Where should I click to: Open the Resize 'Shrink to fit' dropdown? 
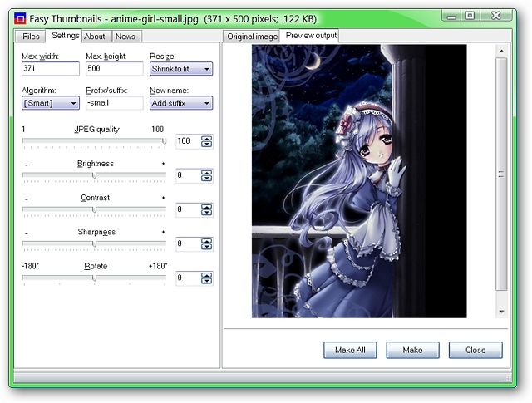tap(181, 69)
